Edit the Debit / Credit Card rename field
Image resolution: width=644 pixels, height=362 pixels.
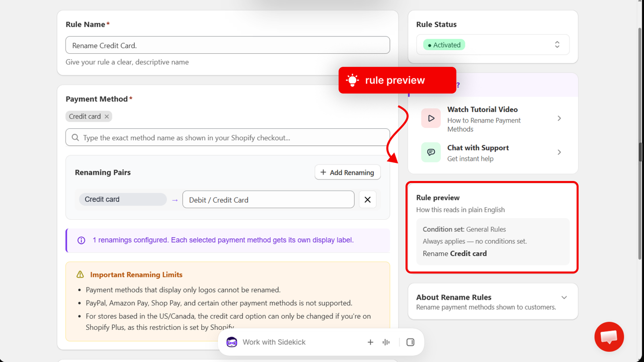269,200
